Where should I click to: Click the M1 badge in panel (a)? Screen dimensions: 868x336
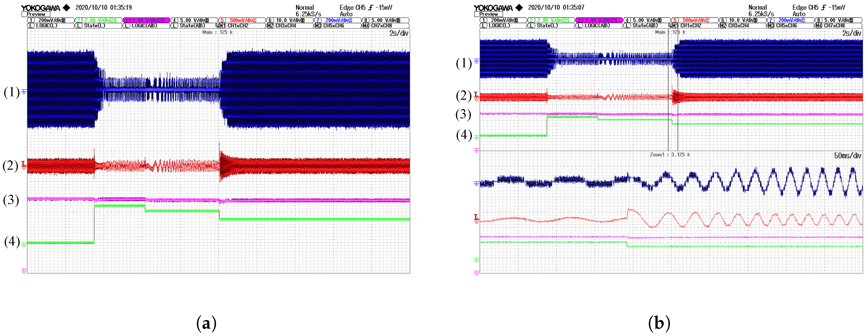(222, 26)
